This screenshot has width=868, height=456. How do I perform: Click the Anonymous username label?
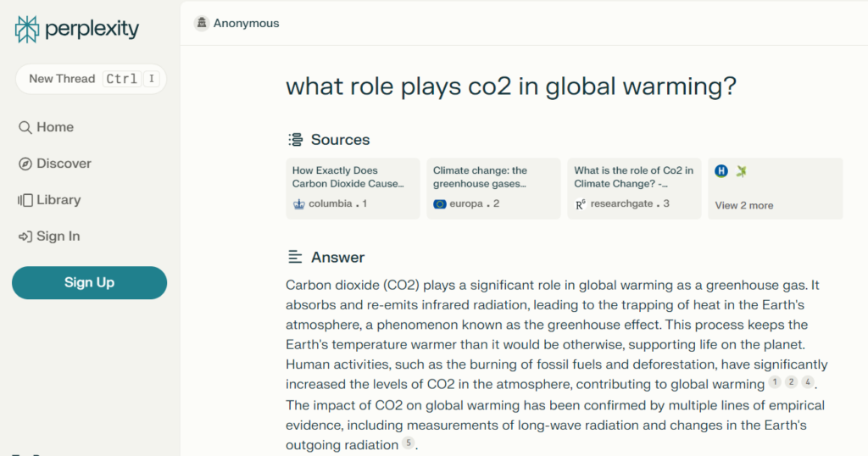coord(247,23)
